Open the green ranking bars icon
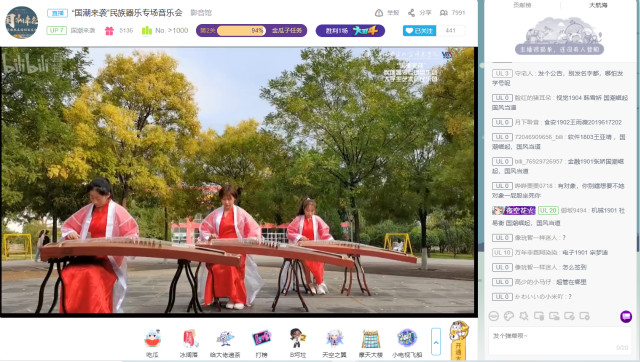 click(x=147, y=31)
